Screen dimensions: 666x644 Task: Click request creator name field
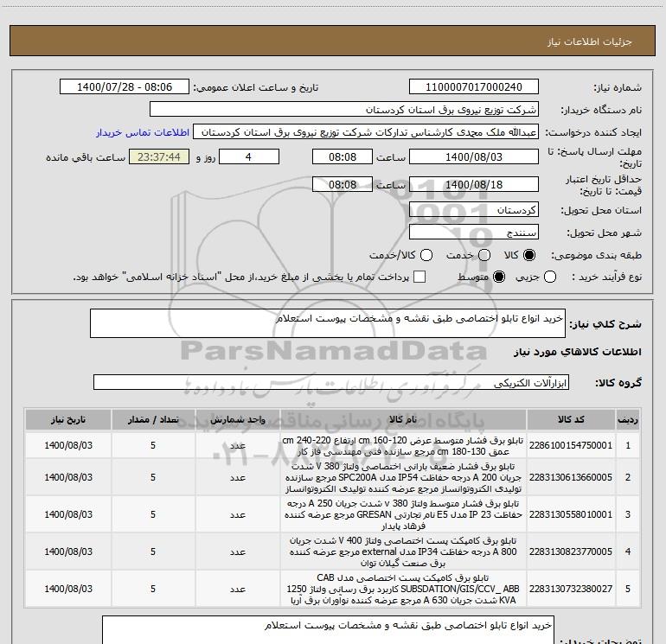pos(366,132)
